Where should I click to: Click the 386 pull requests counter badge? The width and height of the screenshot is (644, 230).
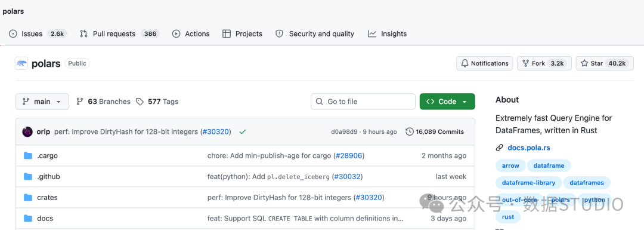(150, 33)
